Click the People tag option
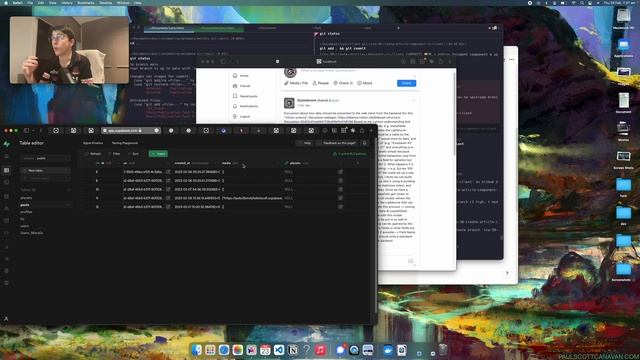The height and width of the screenshot is (360, 640). pos(321,83)
